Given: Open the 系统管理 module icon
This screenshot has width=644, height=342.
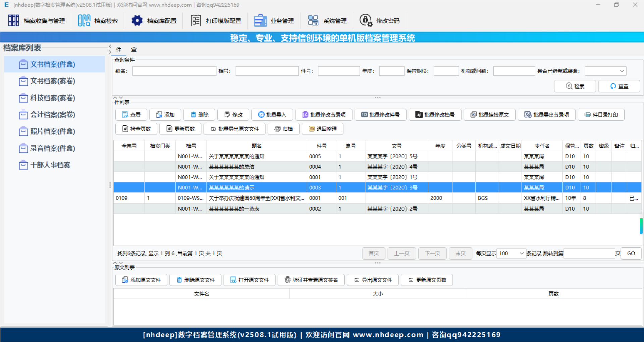Looking at the screenshot, I should coord(313,20).
